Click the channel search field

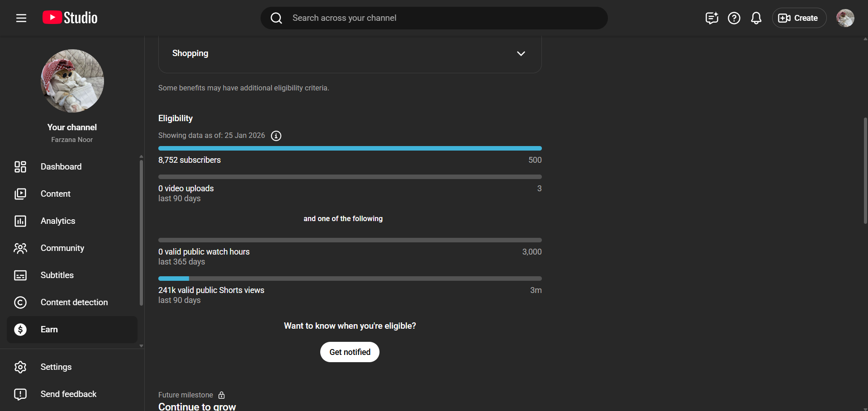(434, 18)
